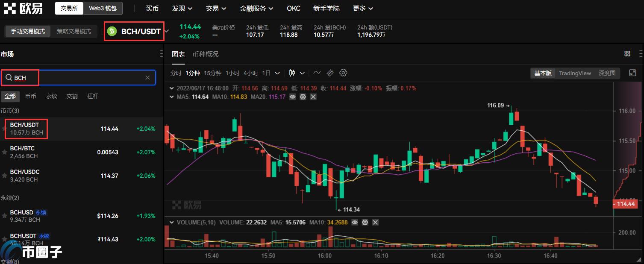Select 策略交易模式 strategy trading mode

74,31
